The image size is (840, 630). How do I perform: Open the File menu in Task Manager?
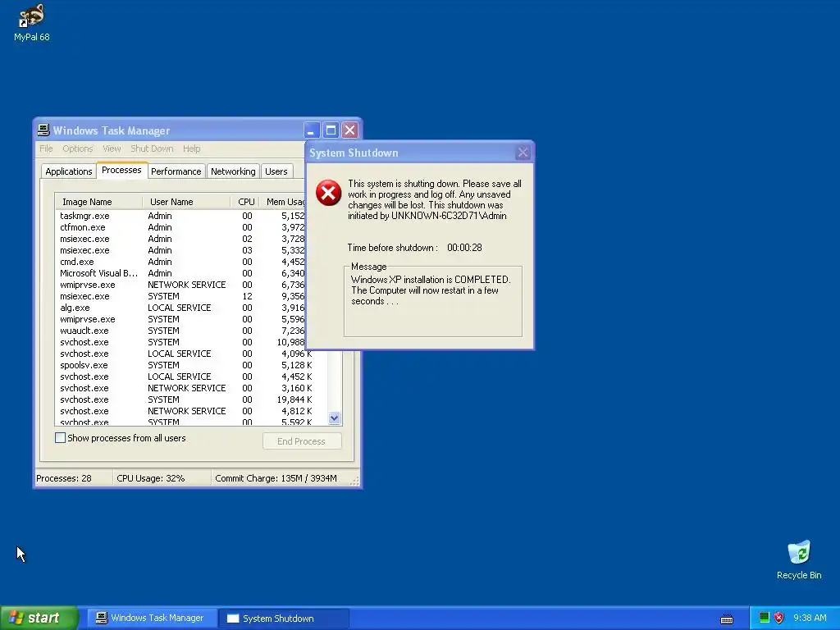pos(46,148)
